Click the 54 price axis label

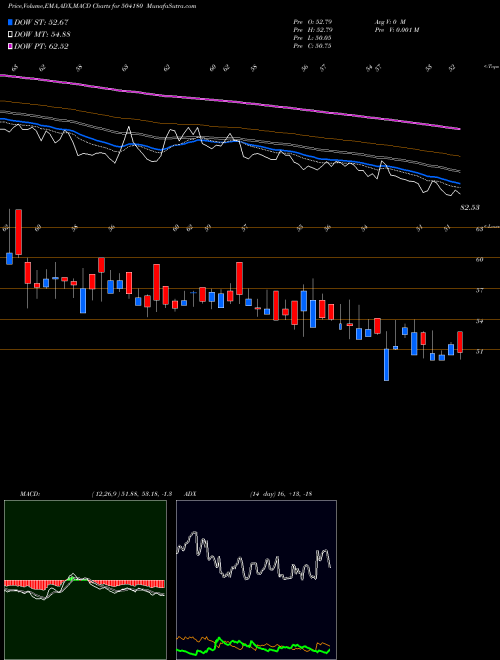click(479, 321)
